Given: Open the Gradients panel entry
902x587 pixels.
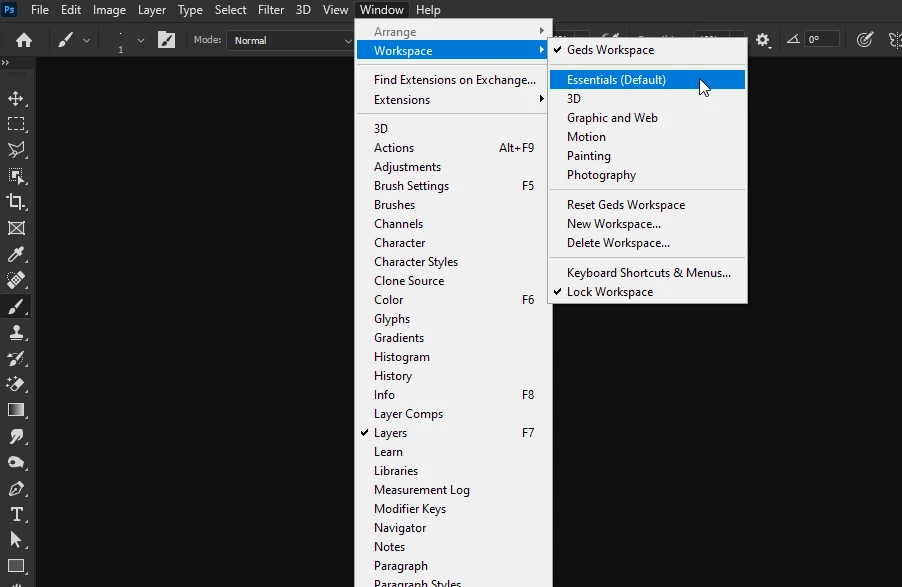Looking at the screenshot, I should point(453,338).
